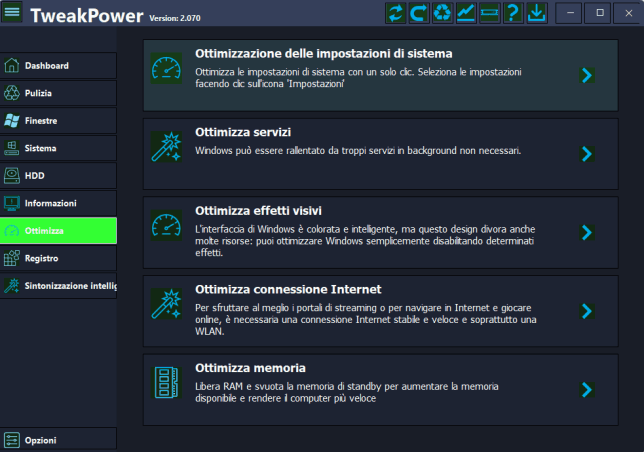
Task: Select the Ottimizza connessione Internet heading
Action: pos(291,289)
